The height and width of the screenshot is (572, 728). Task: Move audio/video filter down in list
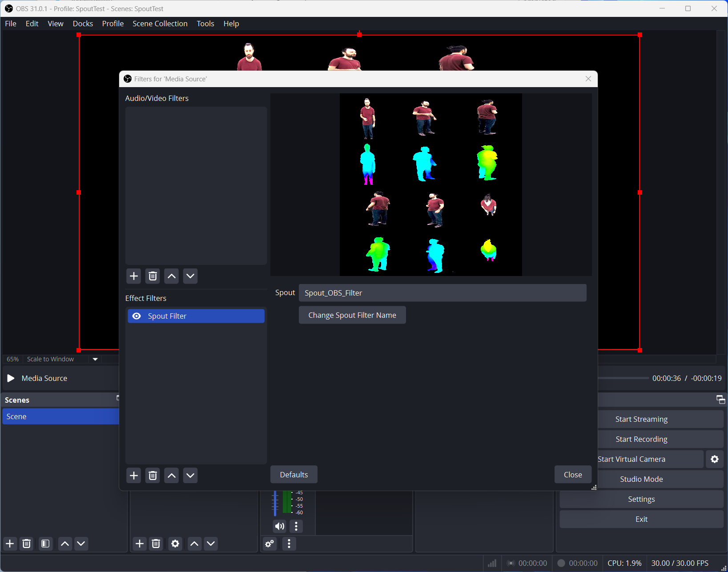click(x=190, y=276)
